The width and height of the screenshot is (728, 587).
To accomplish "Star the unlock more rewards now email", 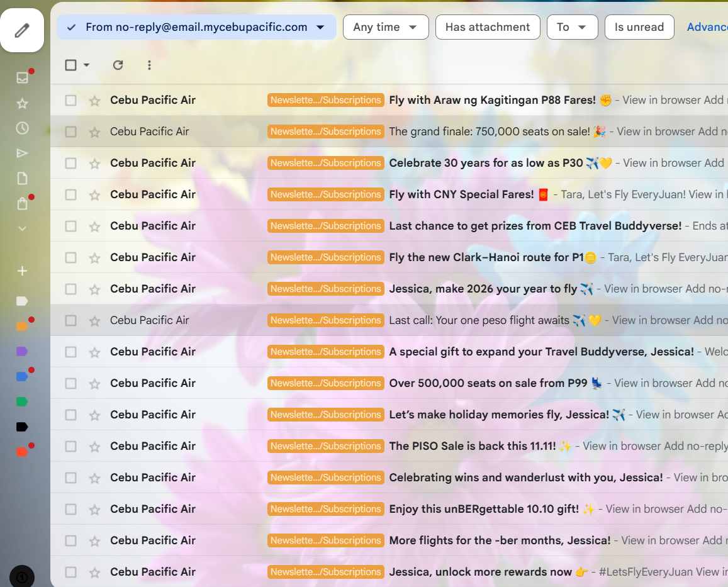I will pos(95,572).
